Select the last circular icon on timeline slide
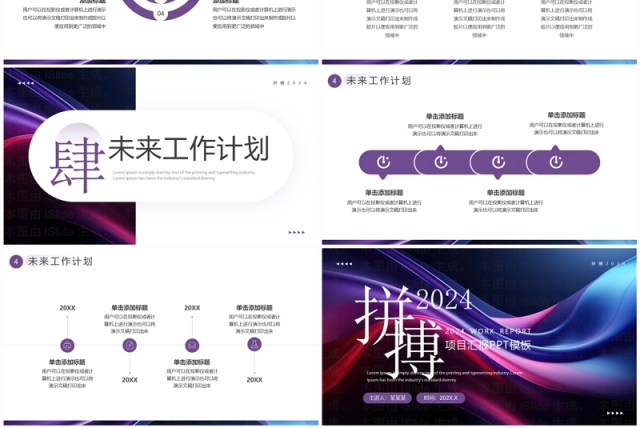 point(255,345)
